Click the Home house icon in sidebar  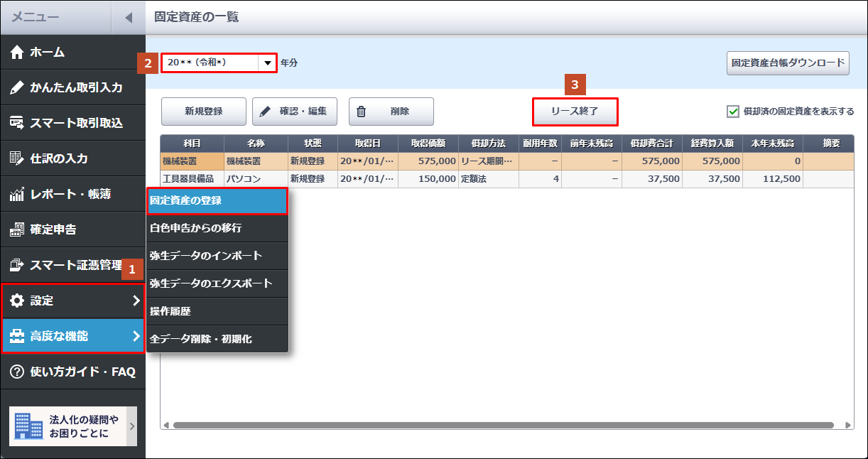tap(17, 52)
